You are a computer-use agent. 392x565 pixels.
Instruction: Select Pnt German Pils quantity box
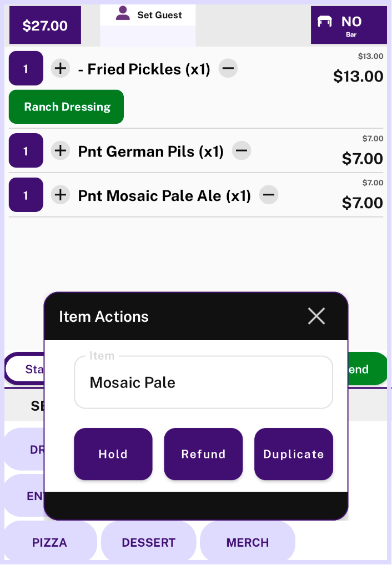tap(26, 150)
